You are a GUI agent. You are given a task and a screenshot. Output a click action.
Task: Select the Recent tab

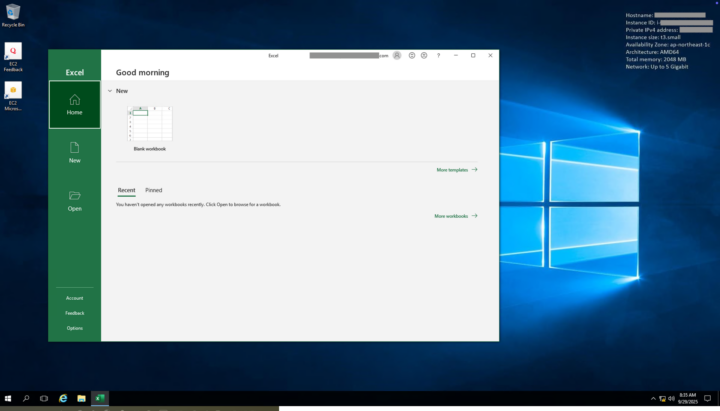(x=126, y=190)
